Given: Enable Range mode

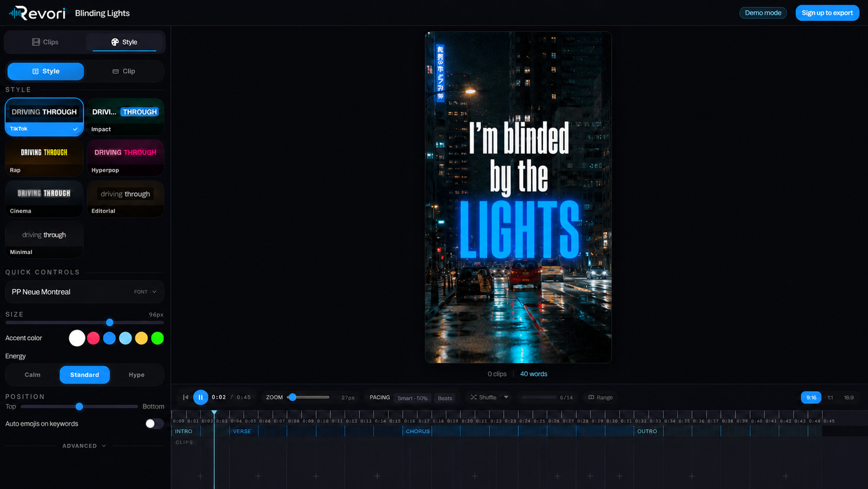Looking at the screenshot, I should click(x=600, y=398).
